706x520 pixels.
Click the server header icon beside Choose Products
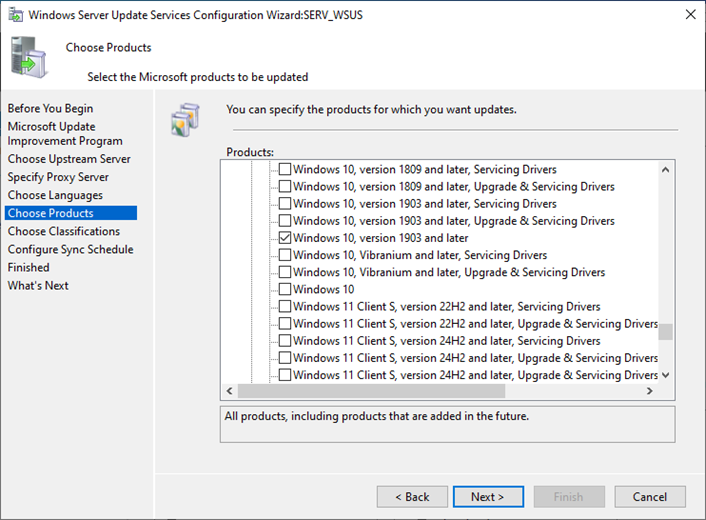pos(29,57)
